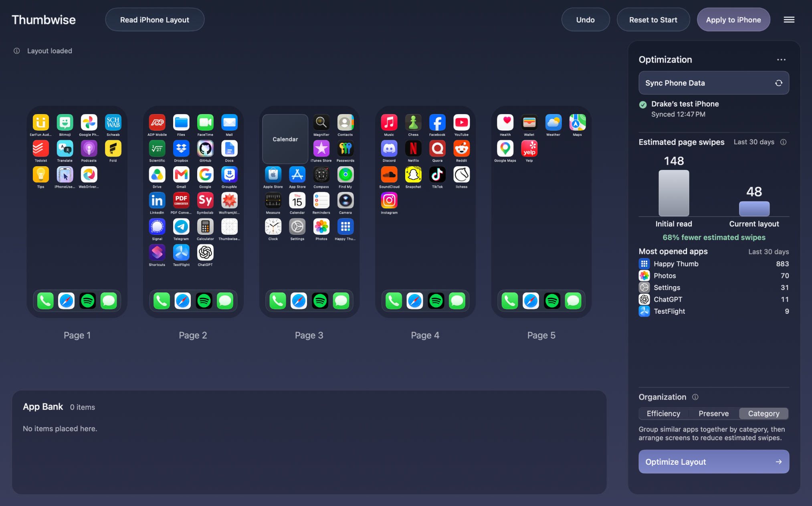Click the Yelp app icon on Page 5
Image resolution: width=812 pixels, height=506 pixels.
click(529, 149)
